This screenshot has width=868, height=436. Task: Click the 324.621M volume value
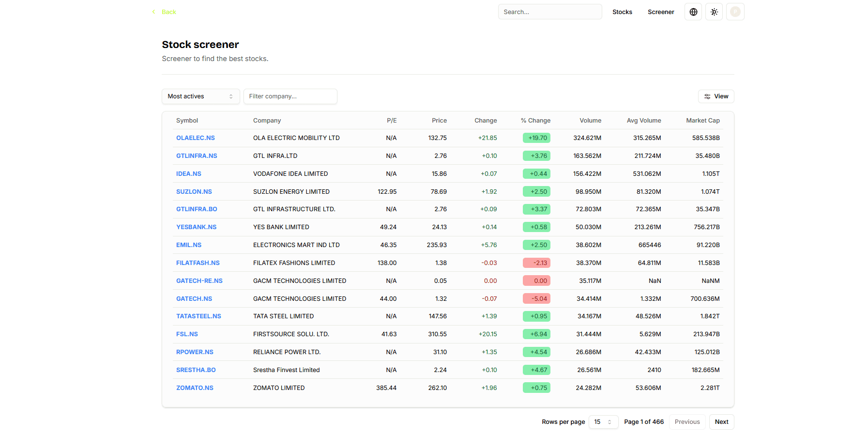click(x=587, y=138)
